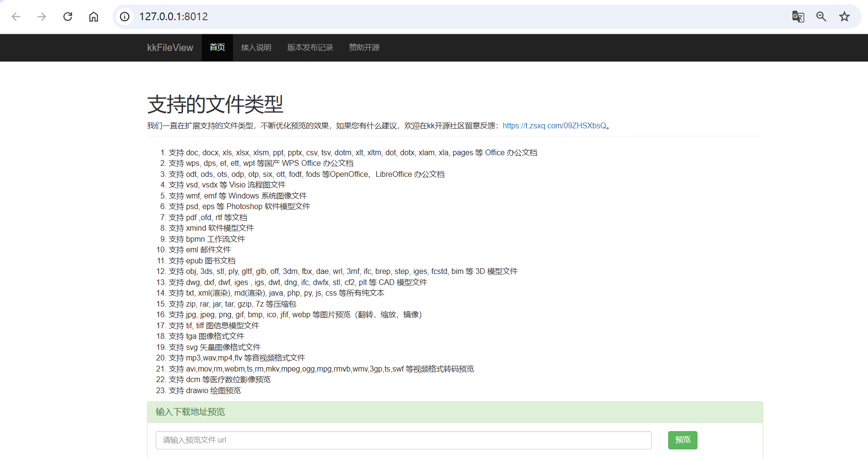Click list item 15 about zip, rar 压缩包

pos(232,304)
